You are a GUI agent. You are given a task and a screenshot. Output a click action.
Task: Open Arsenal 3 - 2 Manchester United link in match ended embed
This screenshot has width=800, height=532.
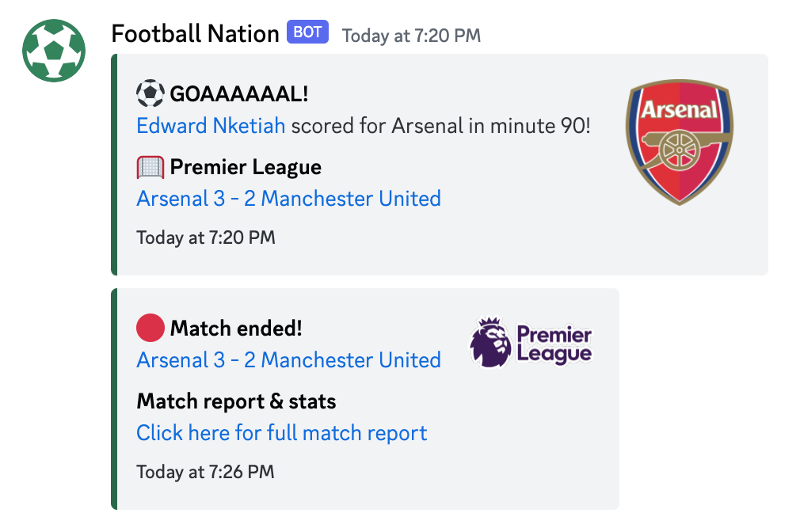[x=289, y=360]
